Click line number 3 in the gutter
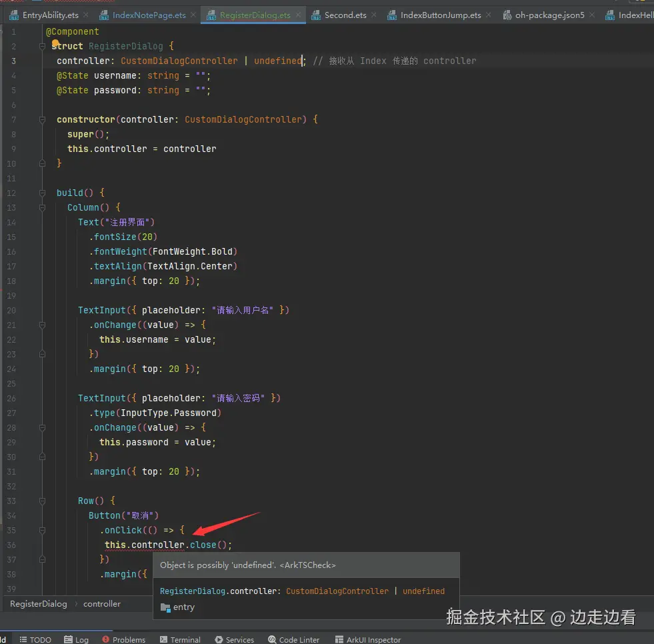This screenshot has width=654, height=644. point(13,61)
